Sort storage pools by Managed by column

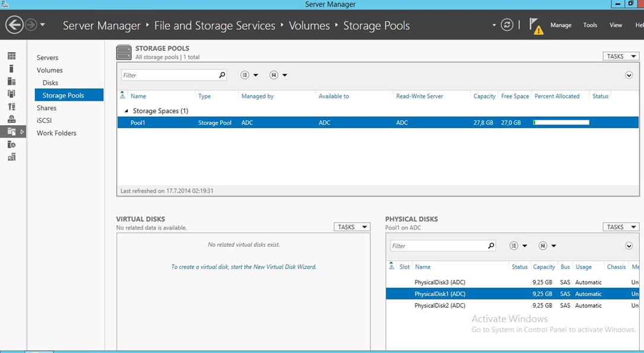257,96
